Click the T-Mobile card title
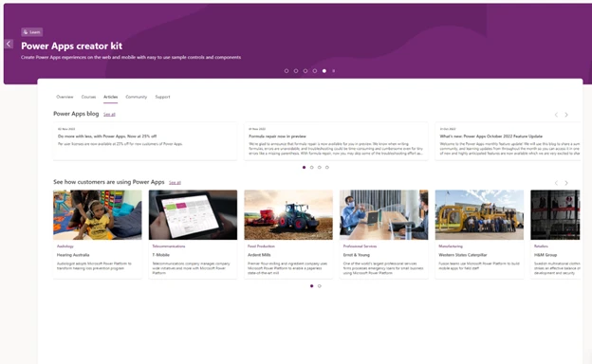The image size is (592, 364). pyautogui.click(x=161, y=255)
